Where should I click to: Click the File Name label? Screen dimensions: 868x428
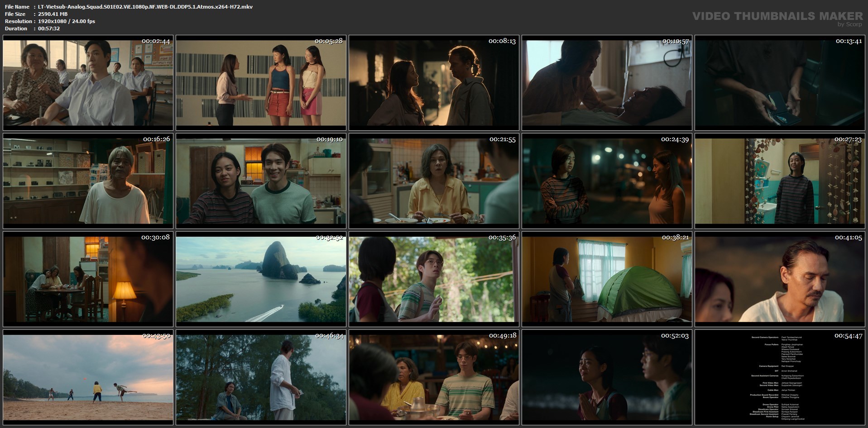pos(17,7)
